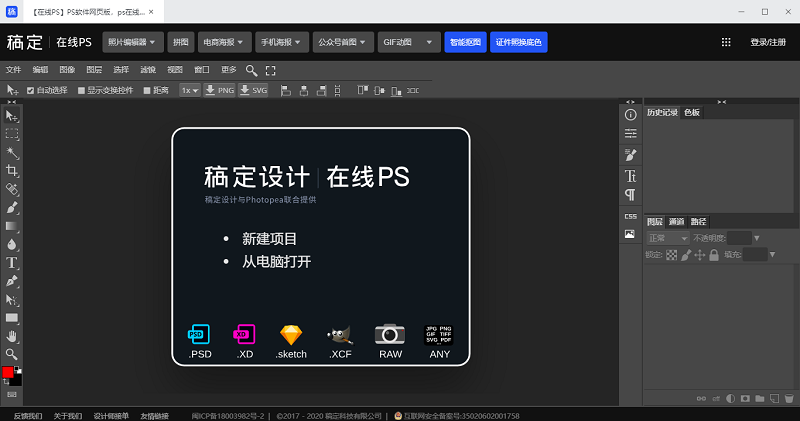The width and height of the screenshot is (800, 421).
Task: Select the Gradient tool
Action: coord(12,226)
